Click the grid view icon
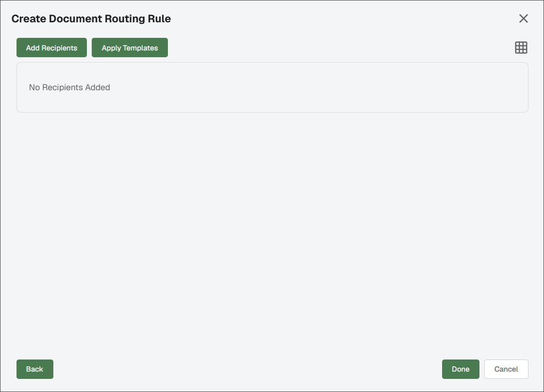Viewport: 544px width, 392px height. (521, 48)
